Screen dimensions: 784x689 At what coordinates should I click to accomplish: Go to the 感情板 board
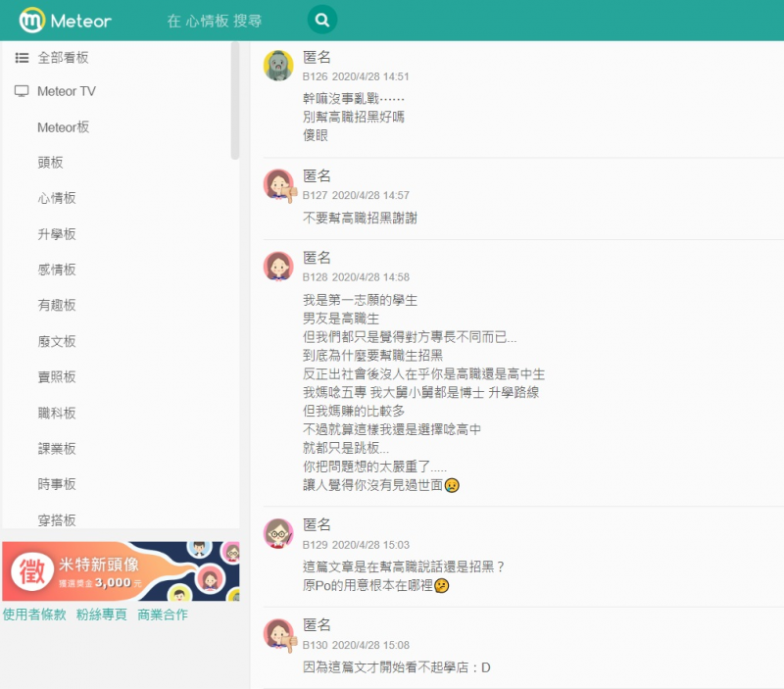point(57,270)
